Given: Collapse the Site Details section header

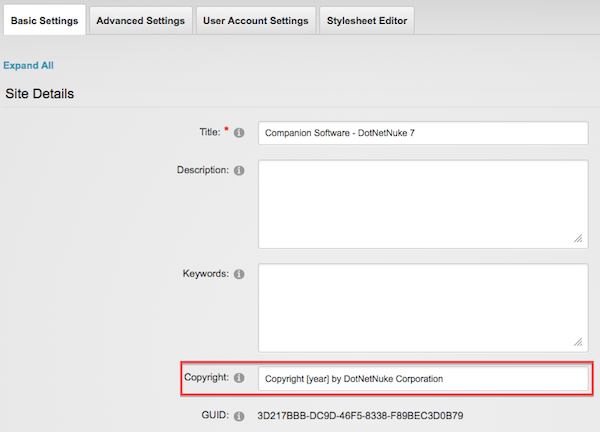Looking at the screenshot, I should [40, 94].
